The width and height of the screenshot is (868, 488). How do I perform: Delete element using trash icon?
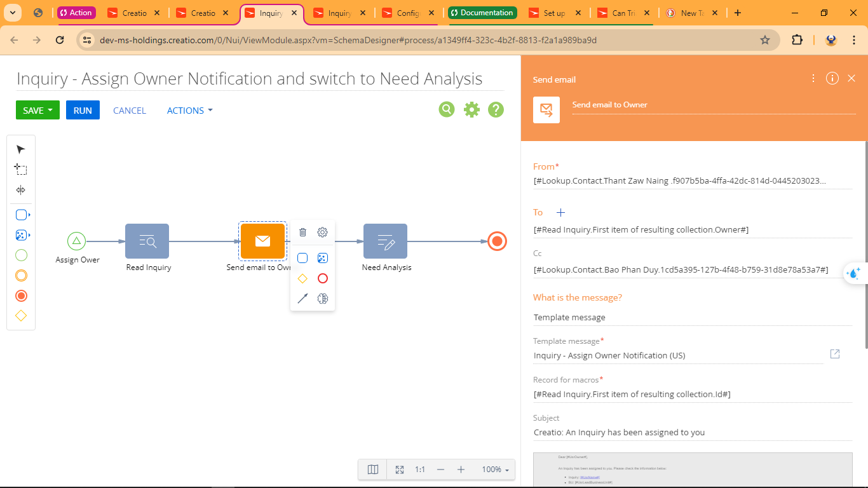tap(302, 233)
